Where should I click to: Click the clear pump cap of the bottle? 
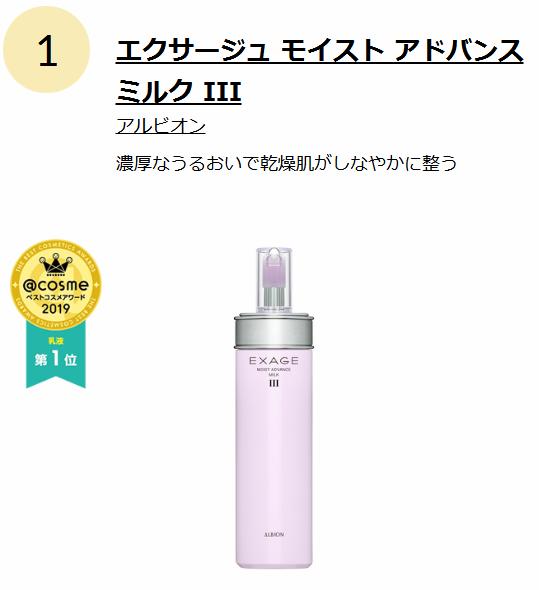point(274,280)
